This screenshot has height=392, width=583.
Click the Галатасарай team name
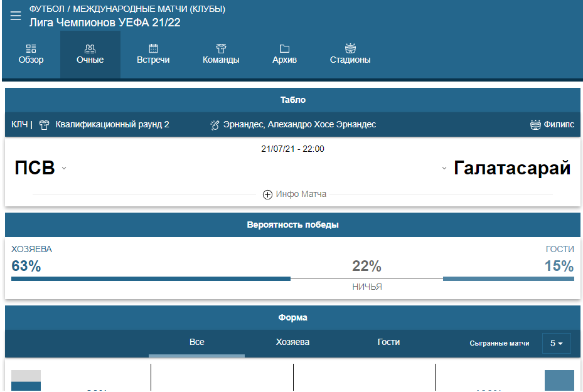point(512,167)
